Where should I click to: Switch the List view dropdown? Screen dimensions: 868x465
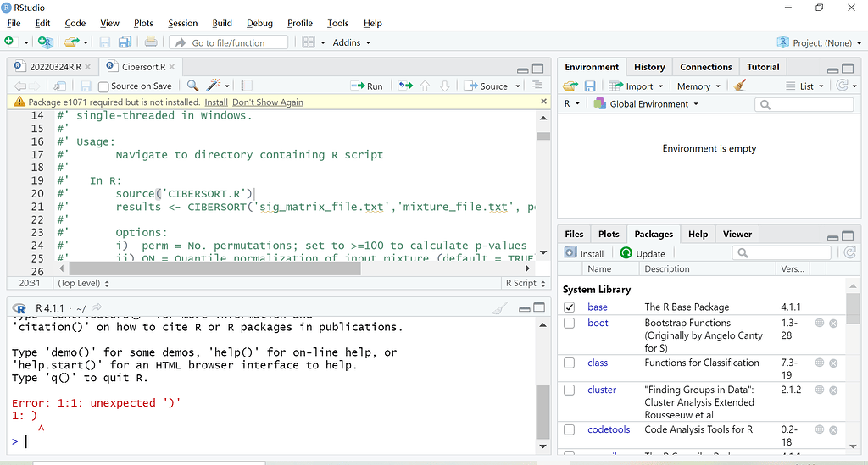(805, 86)
